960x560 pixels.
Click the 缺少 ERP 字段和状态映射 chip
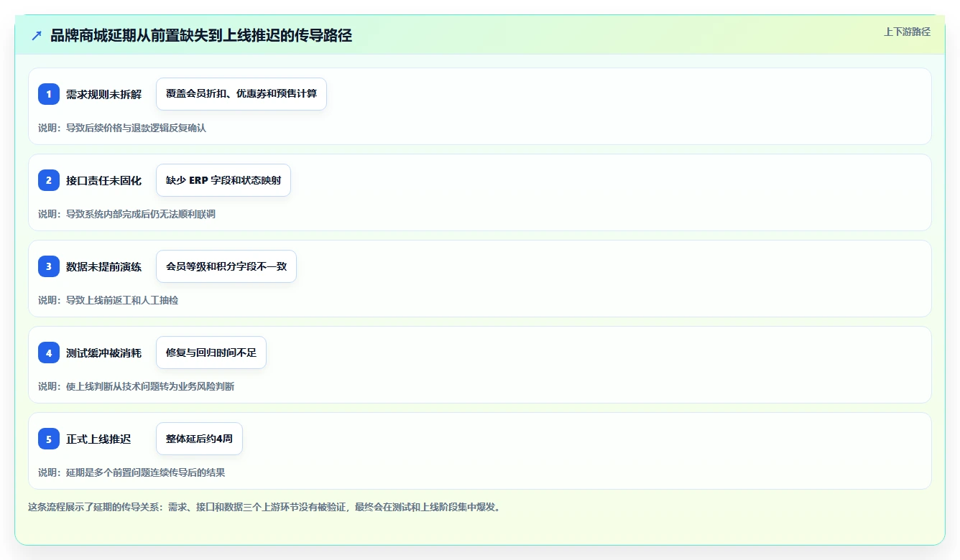[x=223, y=180]
